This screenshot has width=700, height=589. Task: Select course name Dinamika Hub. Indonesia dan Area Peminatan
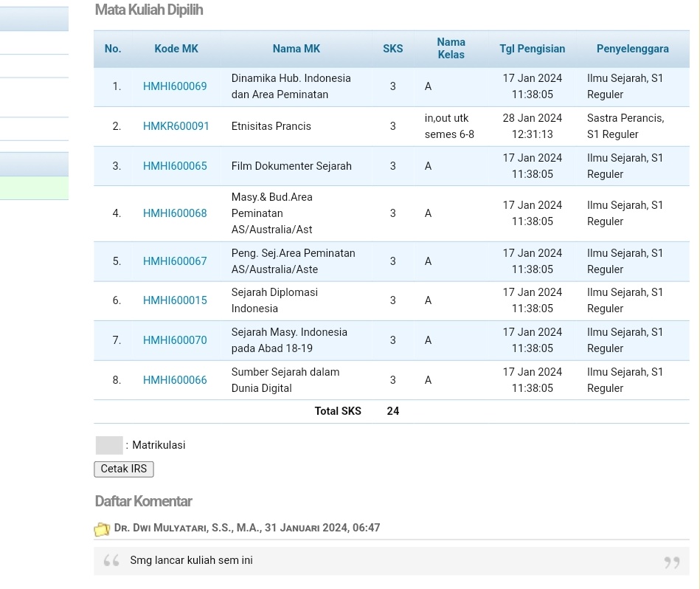coord(291,86)
